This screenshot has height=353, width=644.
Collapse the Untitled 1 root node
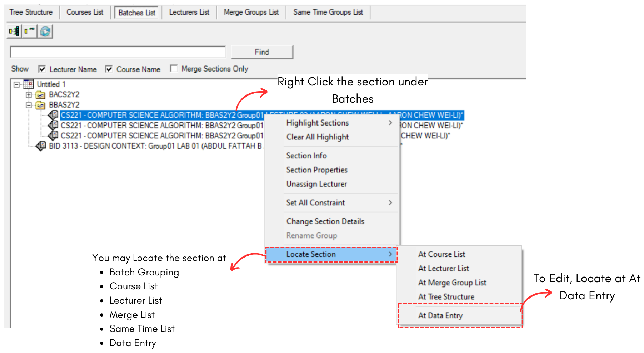[16, 85]
